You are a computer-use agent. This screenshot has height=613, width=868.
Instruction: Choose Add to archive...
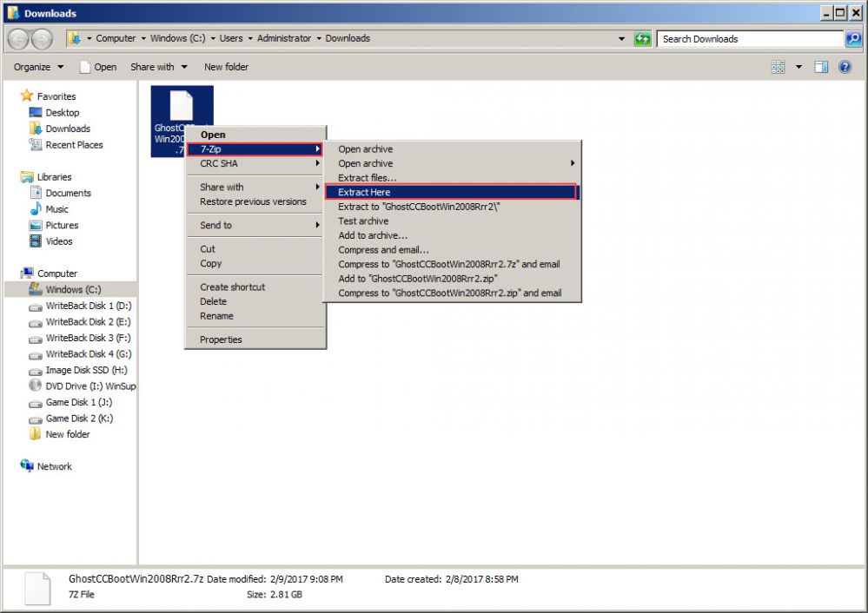click(x=452, y=235)
